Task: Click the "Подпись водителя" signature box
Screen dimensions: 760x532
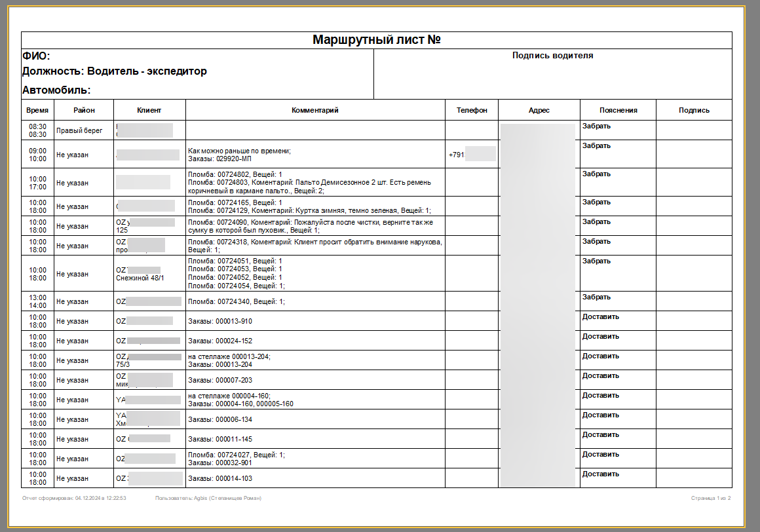Action: [552, 56]
